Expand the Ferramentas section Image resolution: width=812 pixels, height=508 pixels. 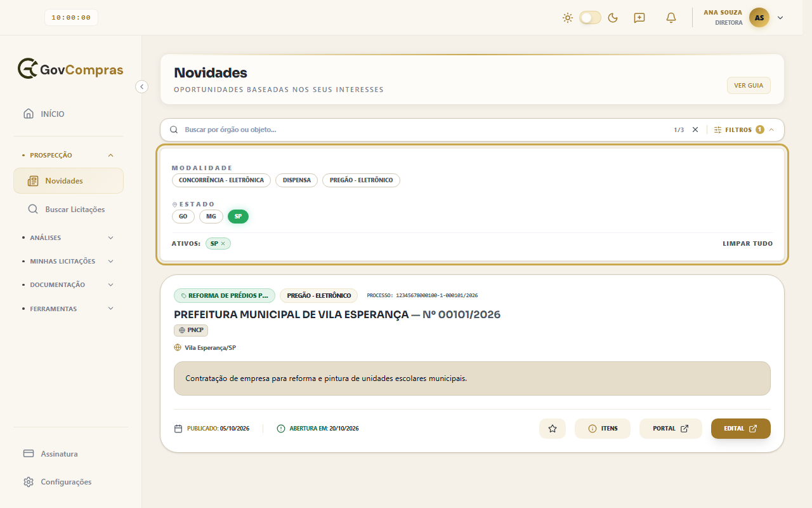click(x=69, y=309)
